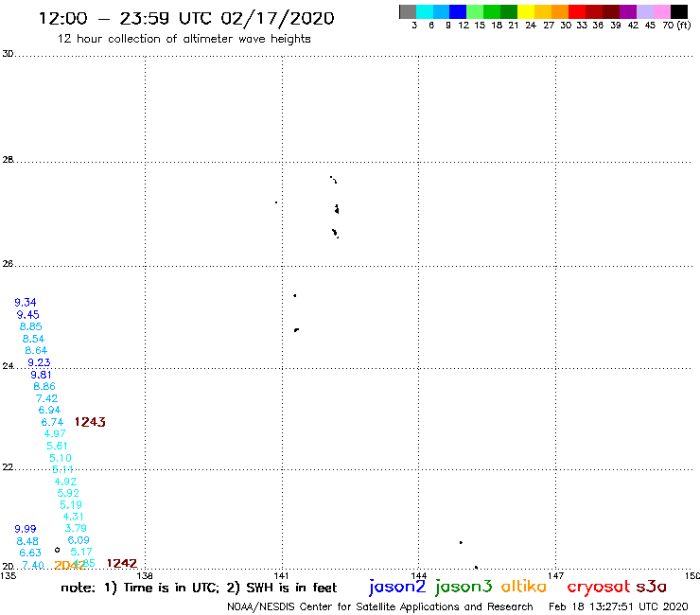This screenshot has height=615, width=700.
Task: Click the 5.19 wave height value
Action: [71, 504]
